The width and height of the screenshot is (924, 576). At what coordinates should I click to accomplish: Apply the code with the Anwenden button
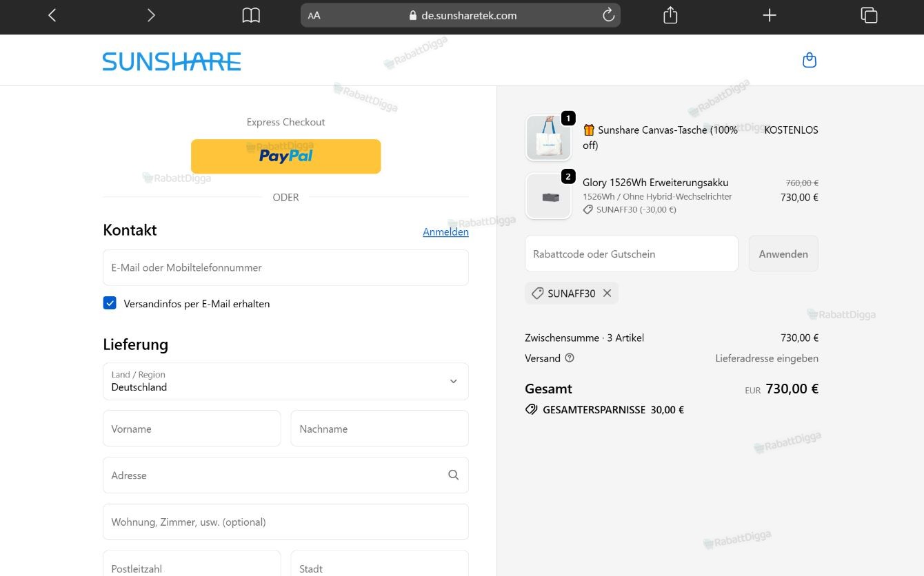783,254
